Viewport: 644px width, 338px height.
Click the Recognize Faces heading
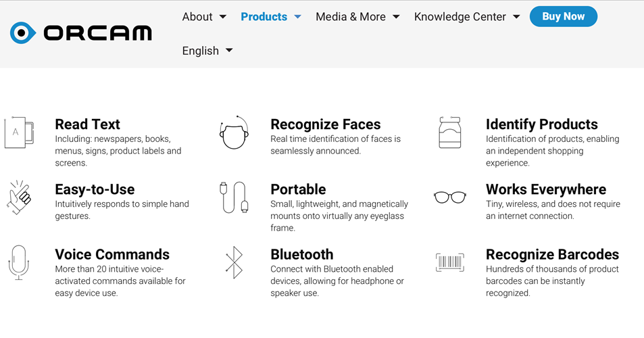click(x=326, y=124)
